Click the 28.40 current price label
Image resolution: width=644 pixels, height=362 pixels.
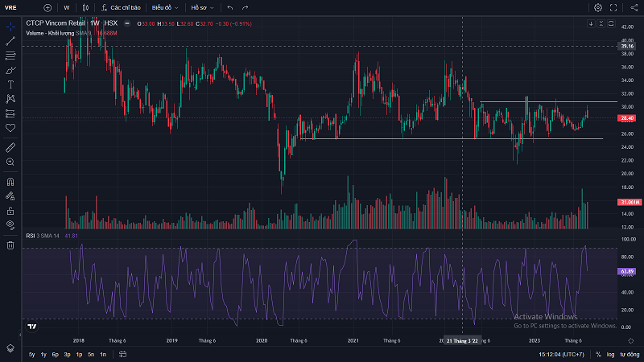[x=628, y=118]
